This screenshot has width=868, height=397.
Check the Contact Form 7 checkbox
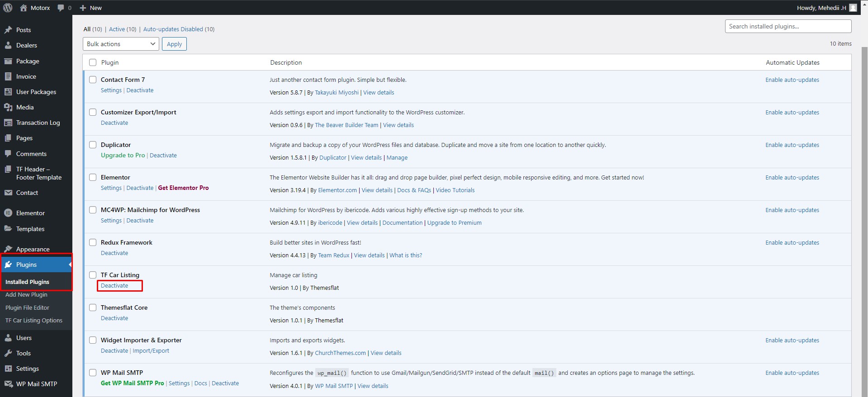(93, 80)
